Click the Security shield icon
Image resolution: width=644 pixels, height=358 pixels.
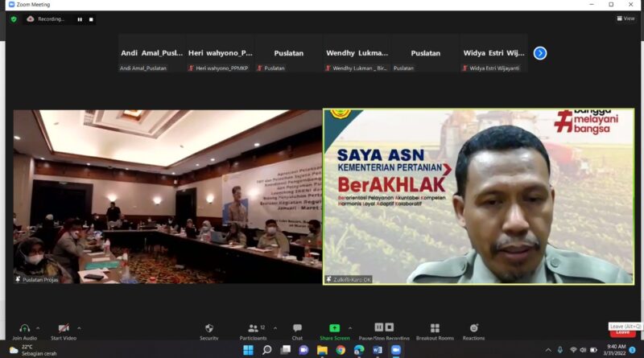(208, 328)
